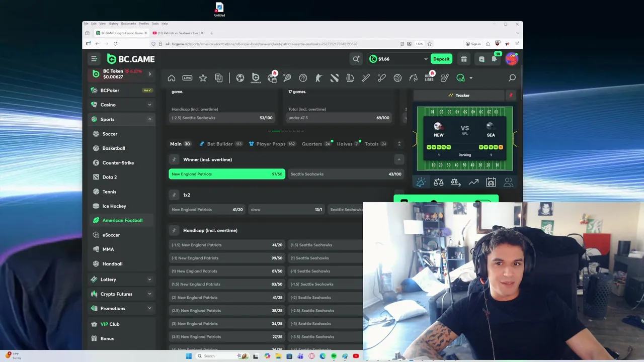Open tracker lineups people tab
644x362 pixels.
[508, 183]
